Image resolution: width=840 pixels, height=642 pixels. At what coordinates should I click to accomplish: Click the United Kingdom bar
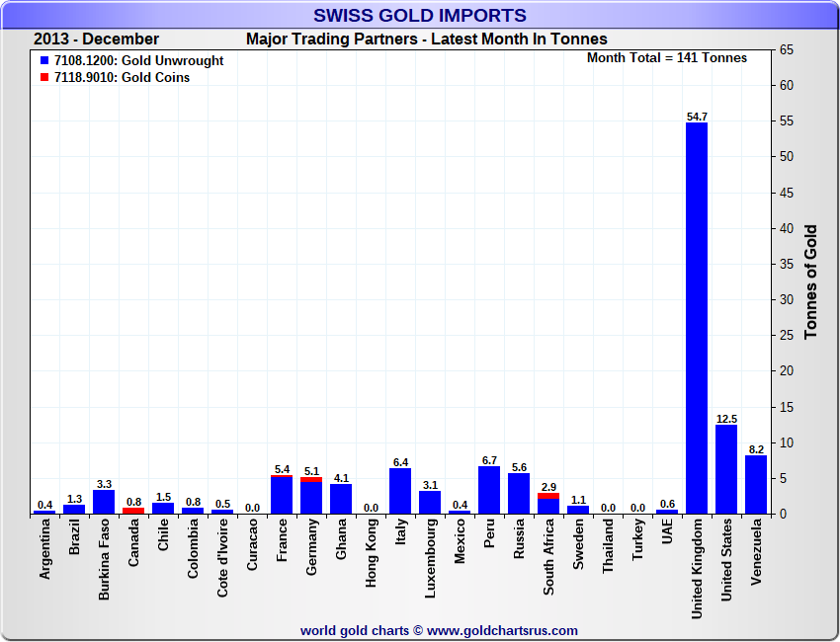click(697, 318)
